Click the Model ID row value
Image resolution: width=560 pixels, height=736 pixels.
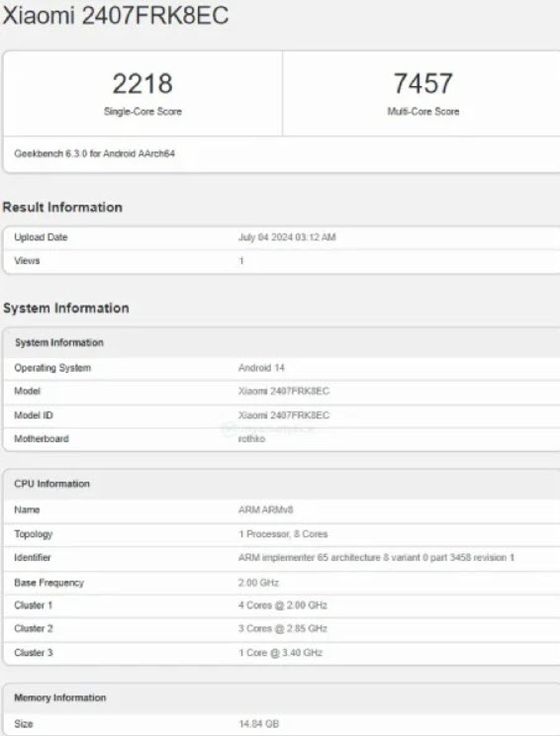(284, 414)
